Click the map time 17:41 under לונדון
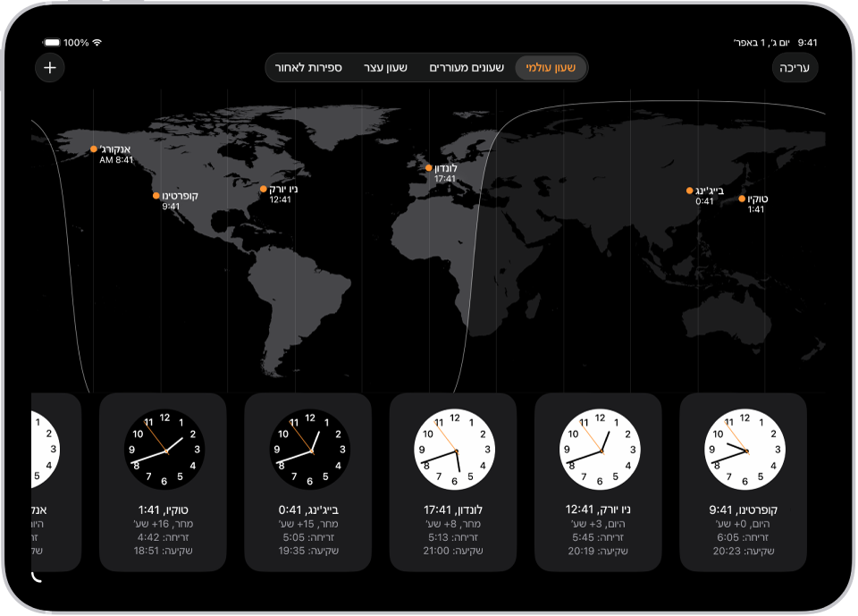The height and width of the screenshot is (616, 858). tap(445, 179)
